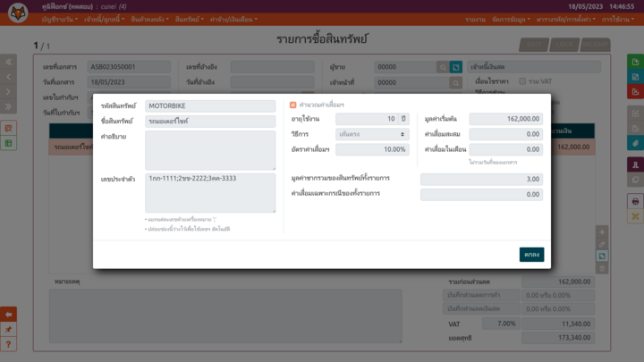Click the VAT rate 7.00% field
Screen dimensions: 644x362
click(x=500, y=324)
